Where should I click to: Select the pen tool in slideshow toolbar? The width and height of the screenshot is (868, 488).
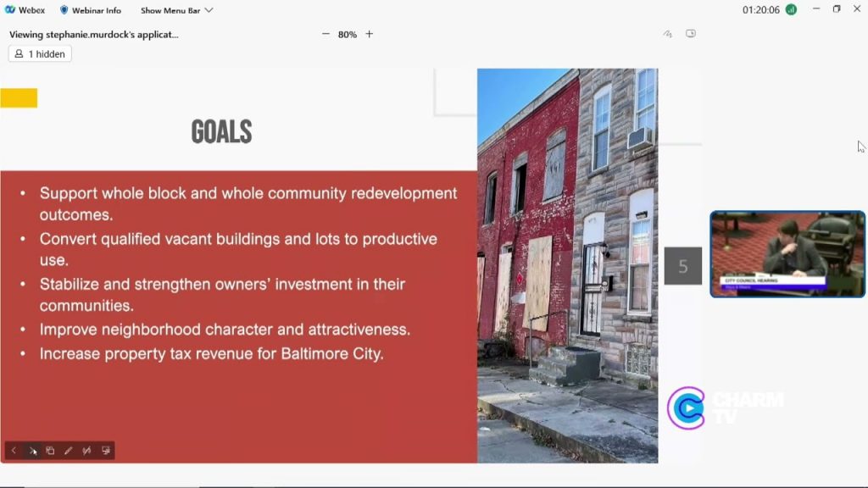click(x=68, y=451)
